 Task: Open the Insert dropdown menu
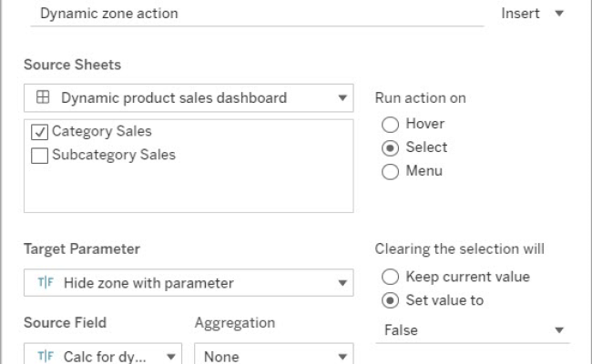point(533,14)
